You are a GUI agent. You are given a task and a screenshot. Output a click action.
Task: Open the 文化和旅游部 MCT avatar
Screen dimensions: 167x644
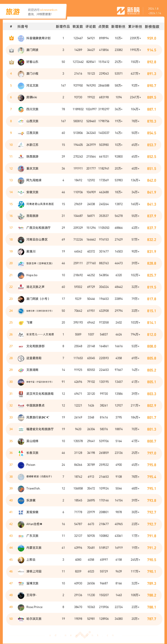click(21, 347)
